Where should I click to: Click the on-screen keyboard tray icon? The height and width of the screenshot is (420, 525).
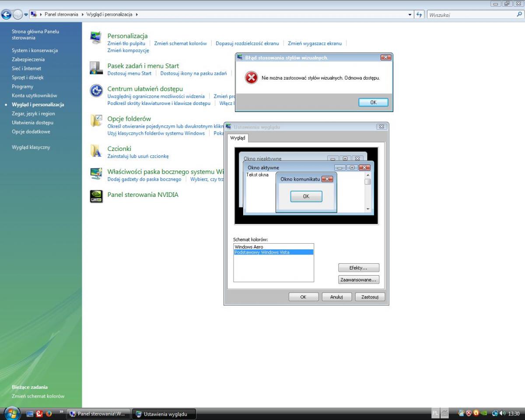click(x=444, y=413)
